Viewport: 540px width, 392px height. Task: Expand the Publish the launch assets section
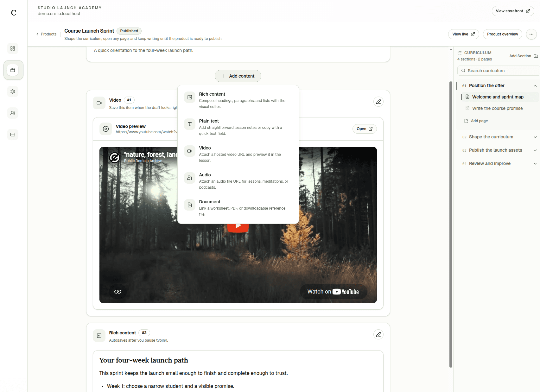535,150
